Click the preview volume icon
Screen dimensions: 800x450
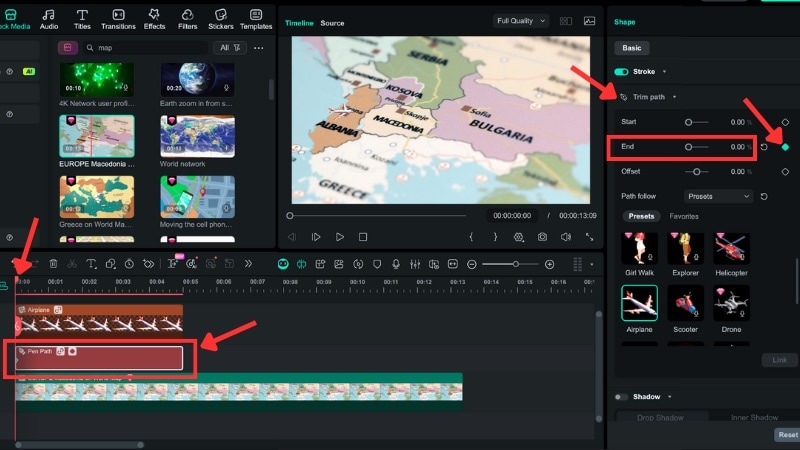(x=566, y=237)
